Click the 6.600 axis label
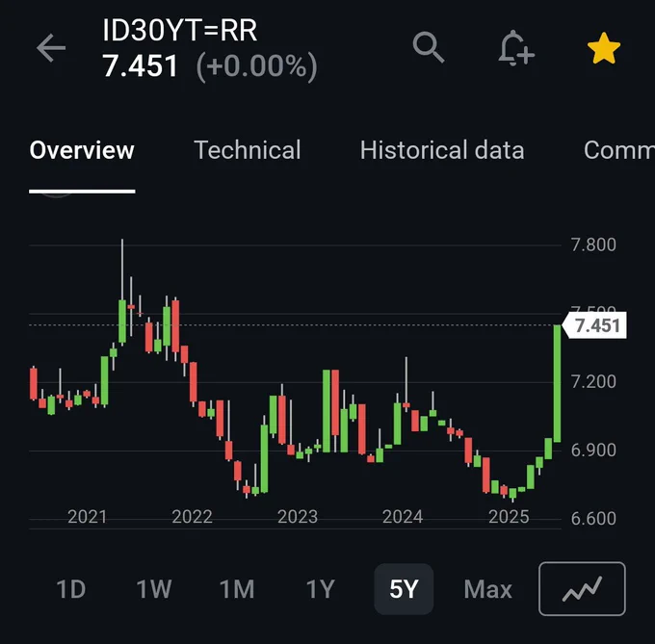The height and width of the screenshot is (644, 655). (593, 518)
